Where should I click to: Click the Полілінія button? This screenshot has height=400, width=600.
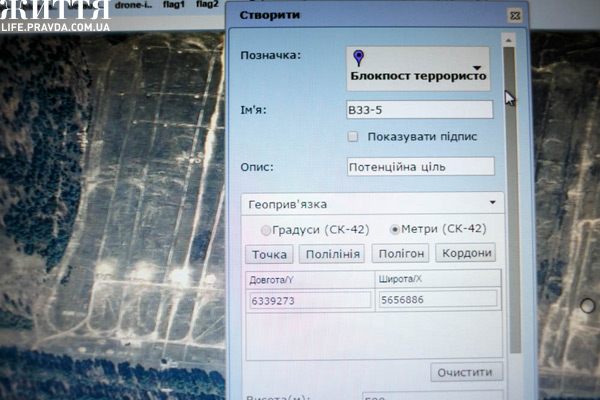coord(332,254)
